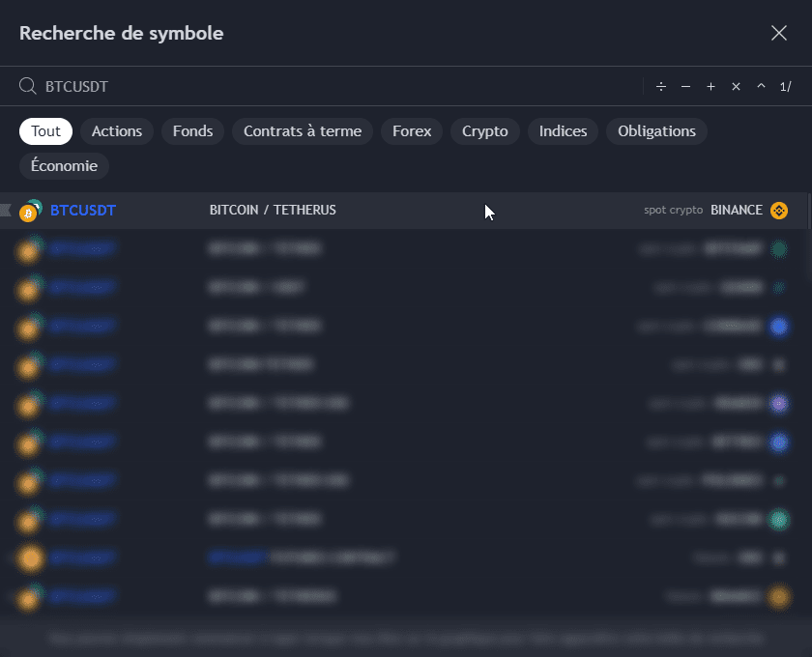Show only Contrats à terme symbols

pos(303,131)
